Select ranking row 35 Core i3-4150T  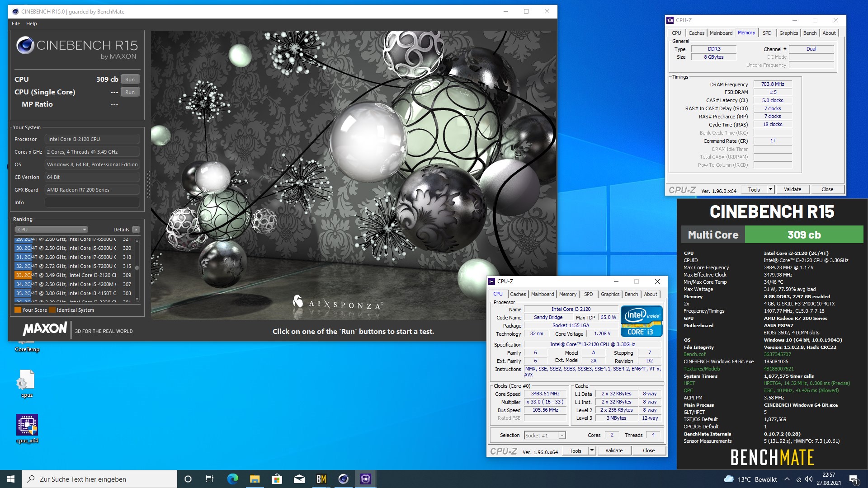tap(74, 293)
